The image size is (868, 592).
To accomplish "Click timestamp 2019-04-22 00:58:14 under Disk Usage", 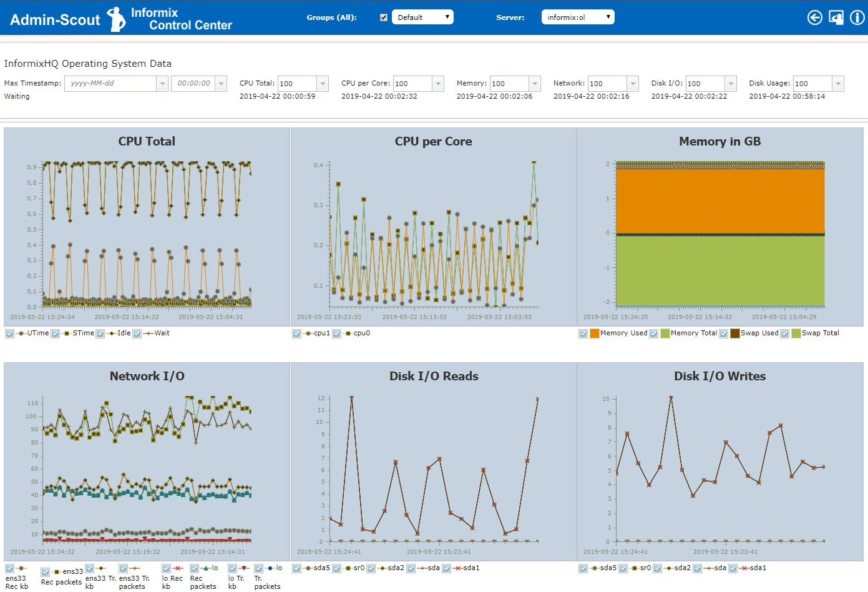I will 787,96.
